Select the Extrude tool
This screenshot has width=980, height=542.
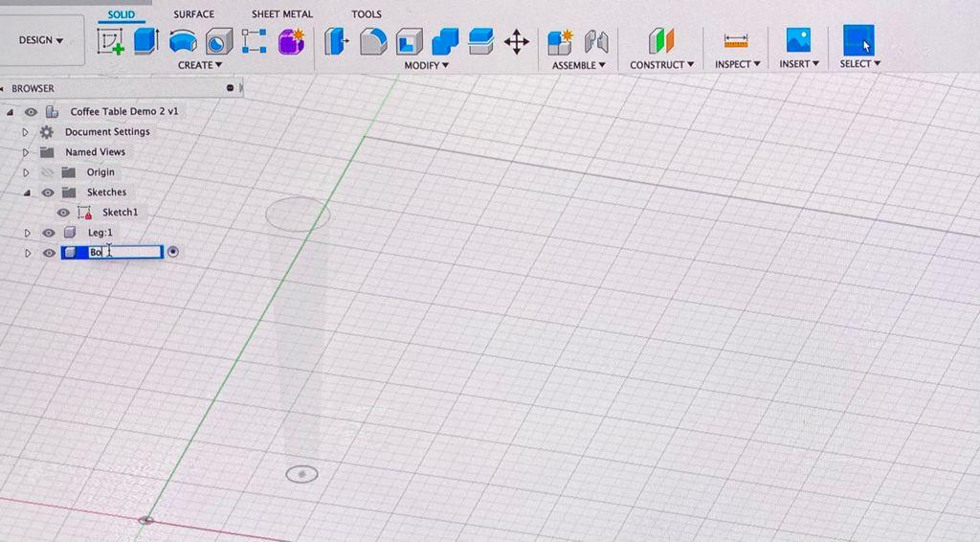tap(146, 41)
